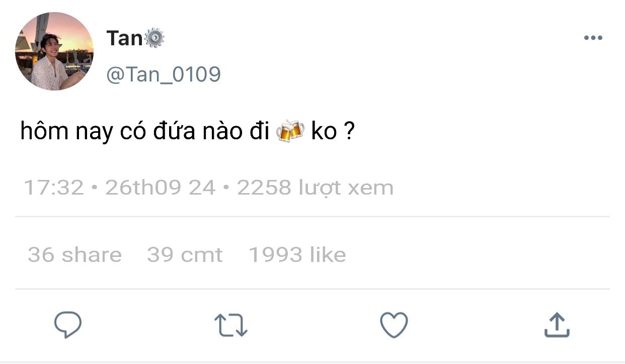Click the display name Tan
The height and width of the screenshot is (364, 625).
(125, 38)
